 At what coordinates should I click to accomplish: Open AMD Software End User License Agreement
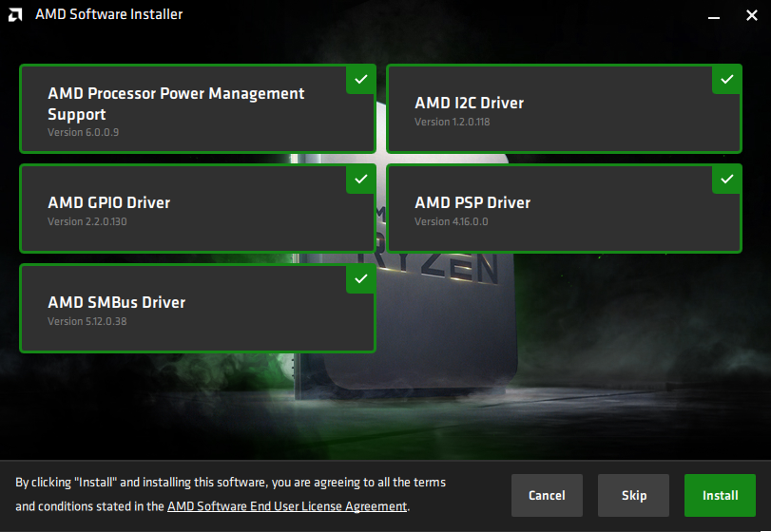pyautogui.click(x=287, y=506)
